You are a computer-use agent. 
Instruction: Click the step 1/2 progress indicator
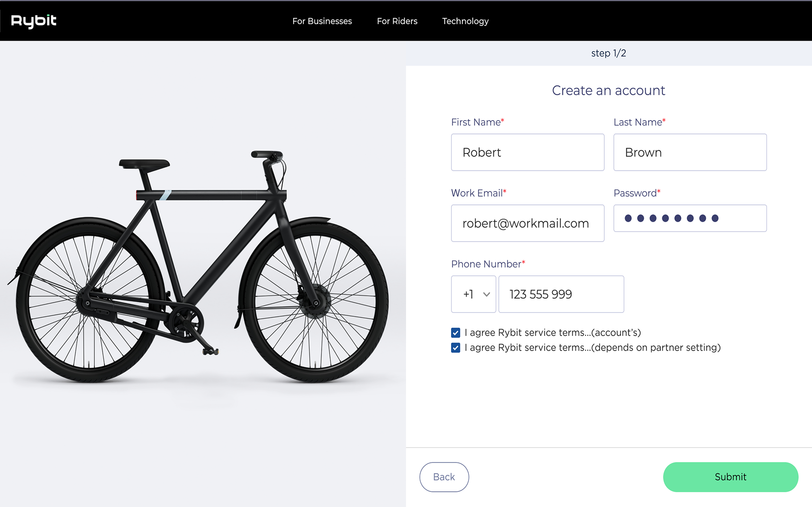609,53
